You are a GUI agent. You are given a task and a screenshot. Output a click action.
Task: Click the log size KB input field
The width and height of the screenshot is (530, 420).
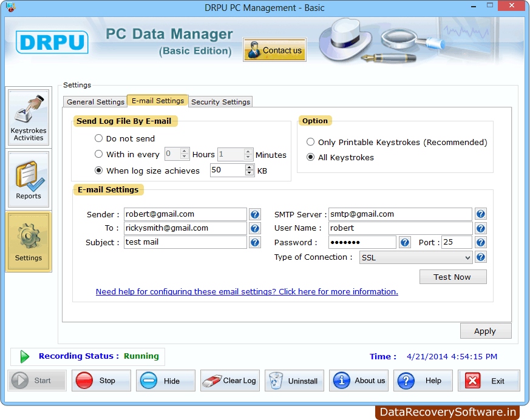click(228, 170)
